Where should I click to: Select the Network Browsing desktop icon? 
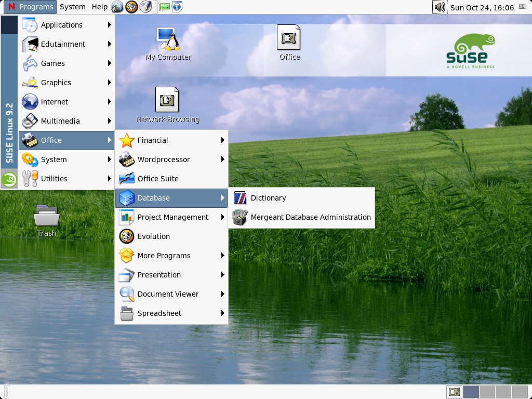point(168,105)
